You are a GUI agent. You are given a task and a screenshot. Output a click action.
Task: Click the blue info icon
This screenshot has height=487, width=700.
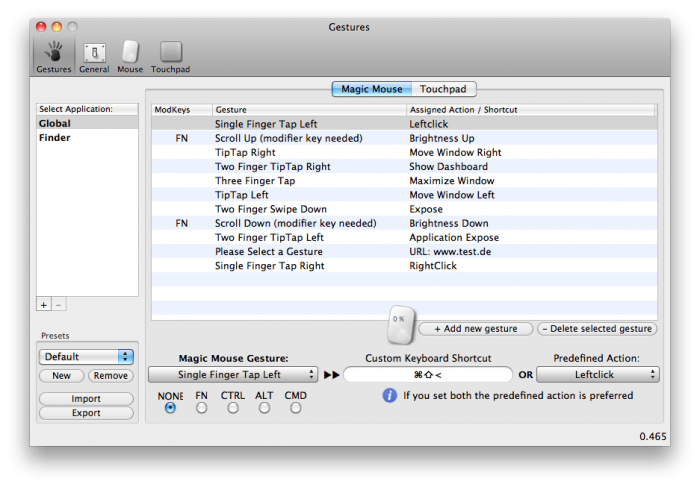(389, 395)
